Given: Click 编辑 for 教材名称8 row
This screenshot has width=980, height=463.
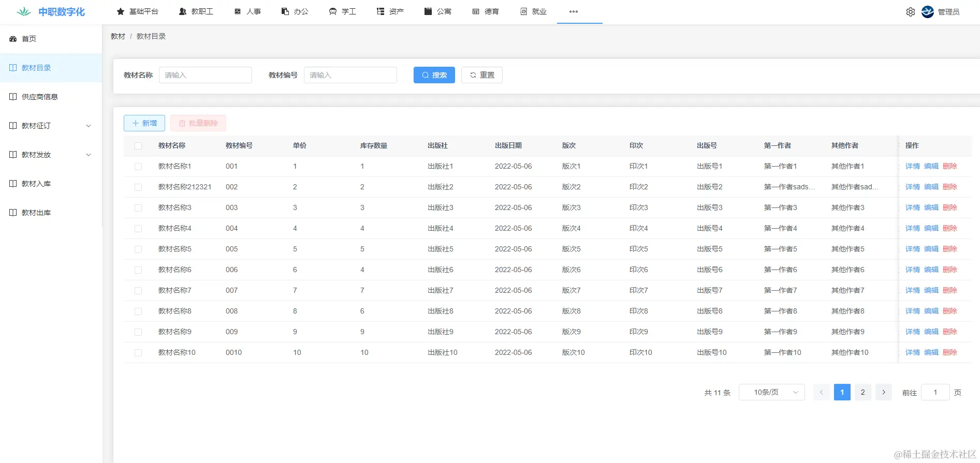Looking at the screenshot, I should click(x=931, y=311).
